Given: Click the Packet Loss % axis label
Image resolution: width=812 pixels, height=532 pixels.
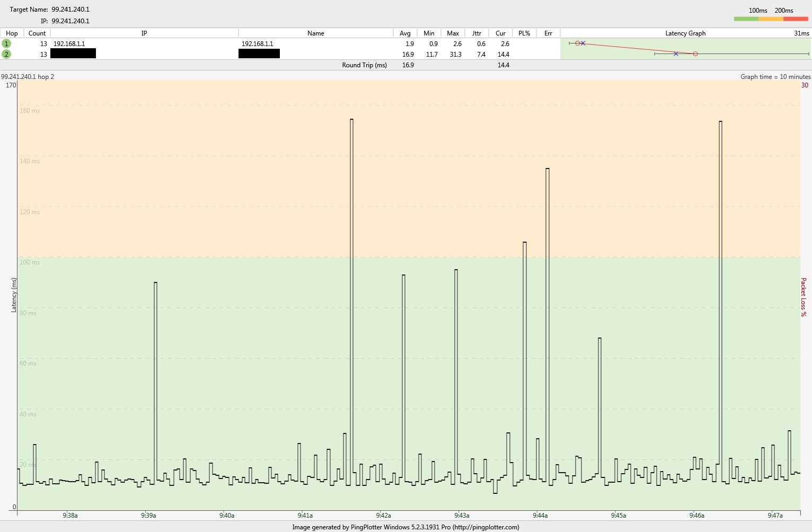Looking at the screenshot, I should (x=804, y=297).
